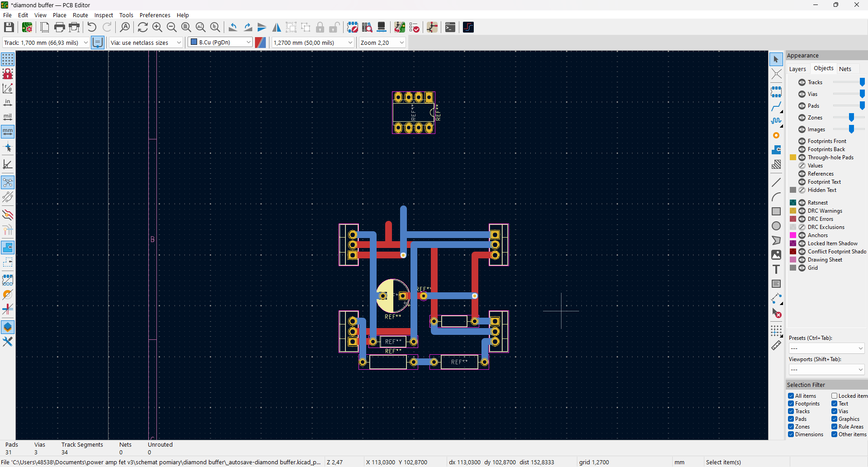Select the Draw Line tool
Screen dimensions: 868x467
(x=776, y=182)
